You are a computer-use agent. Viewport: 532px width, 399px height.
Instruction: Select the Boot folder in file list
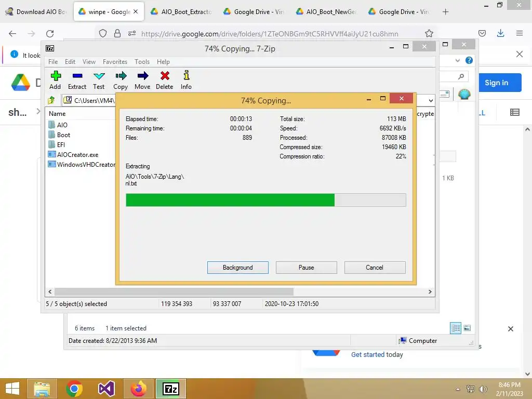coord(59,135)
